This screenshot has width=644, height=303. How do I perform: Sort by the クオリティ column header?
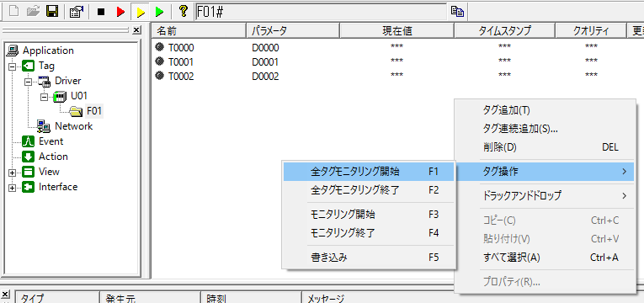click(591, 31)
